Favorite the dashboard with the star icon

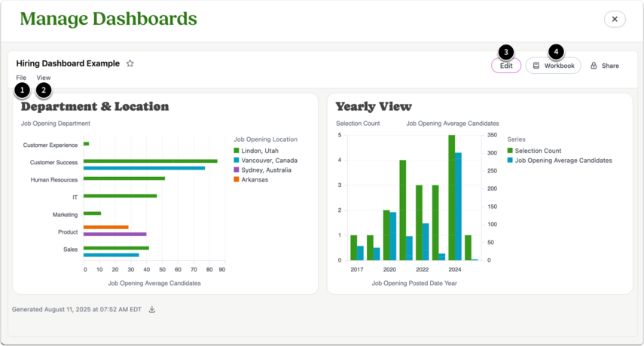coord(130,63)
